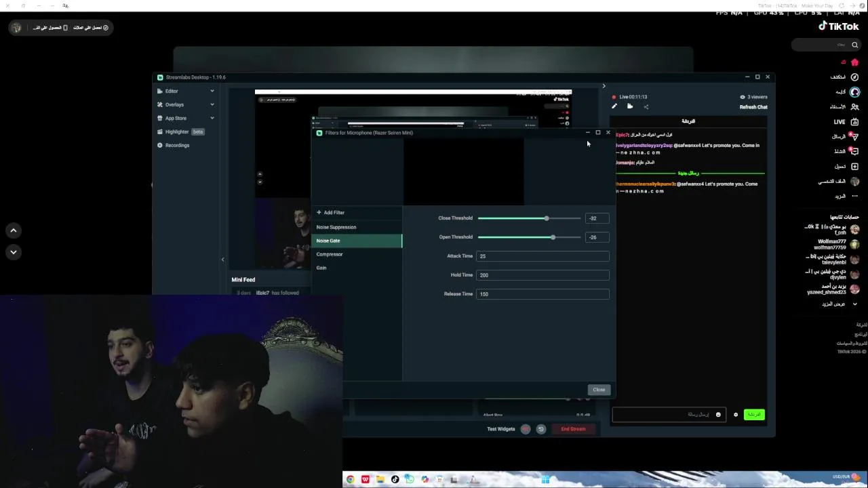Open TikTok Friends icon
The height and width of the screenshot is (488, 868).
click(854, 107)
